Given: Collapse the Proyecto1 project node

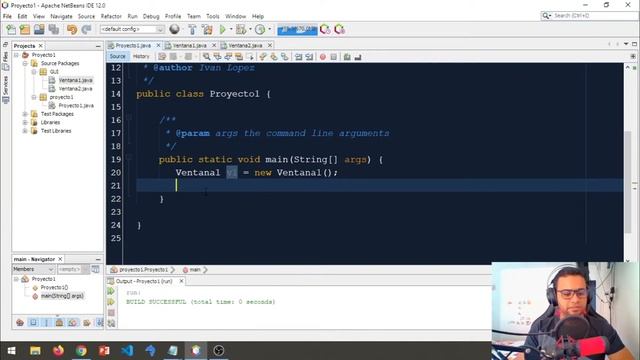Looking at the screenshot, I should pyautogui.click(x=16, y=55).
